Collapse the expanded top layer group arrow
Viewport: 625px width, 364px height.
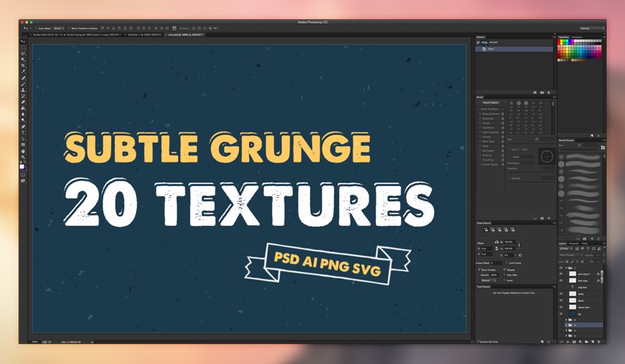pos(566,268)
